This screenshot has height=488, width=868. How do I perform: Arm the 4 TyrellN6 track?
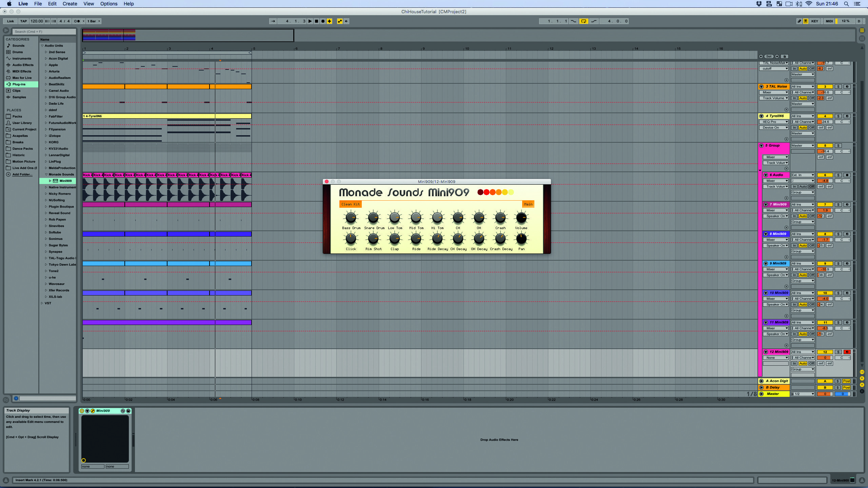847,116
